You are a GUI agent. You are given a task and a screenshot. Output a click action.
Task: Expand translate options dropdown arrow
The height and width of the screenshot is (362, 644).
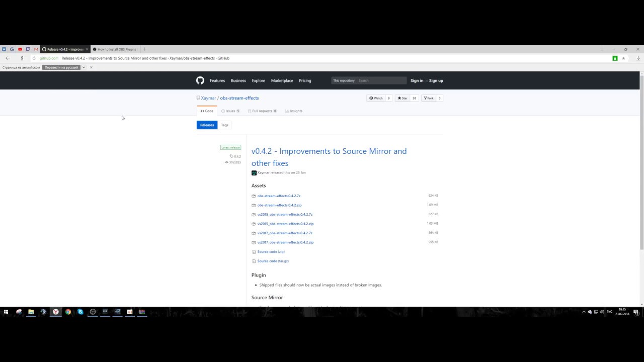[x=84, y=67]
